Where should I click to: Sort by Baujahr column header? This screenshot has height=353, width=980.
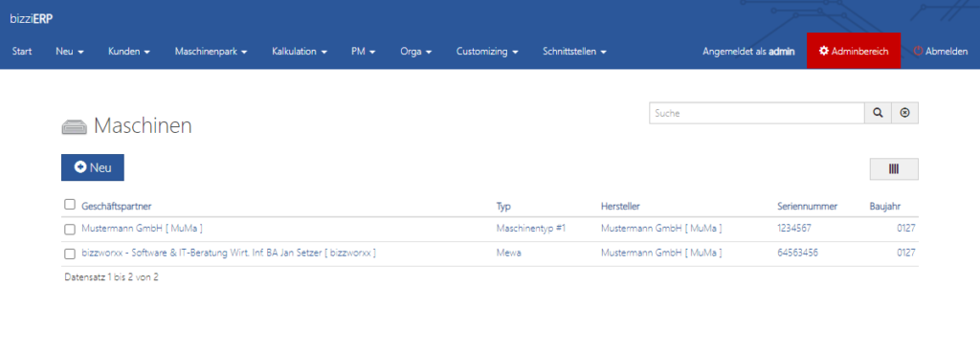tap(885, 206)
